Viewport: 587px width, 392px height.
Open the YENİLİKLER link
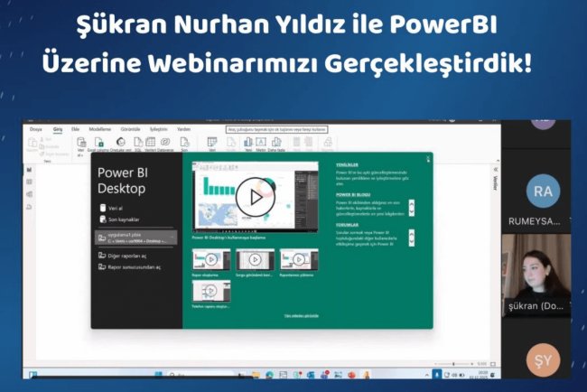(347, 164)
